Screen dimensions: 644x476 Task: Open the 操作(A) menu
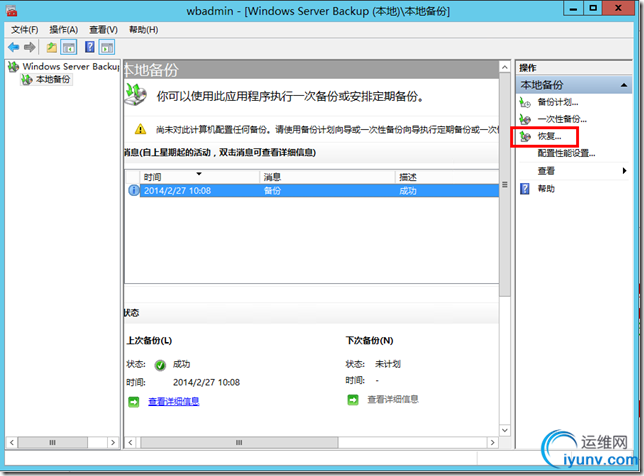point(64,30)
